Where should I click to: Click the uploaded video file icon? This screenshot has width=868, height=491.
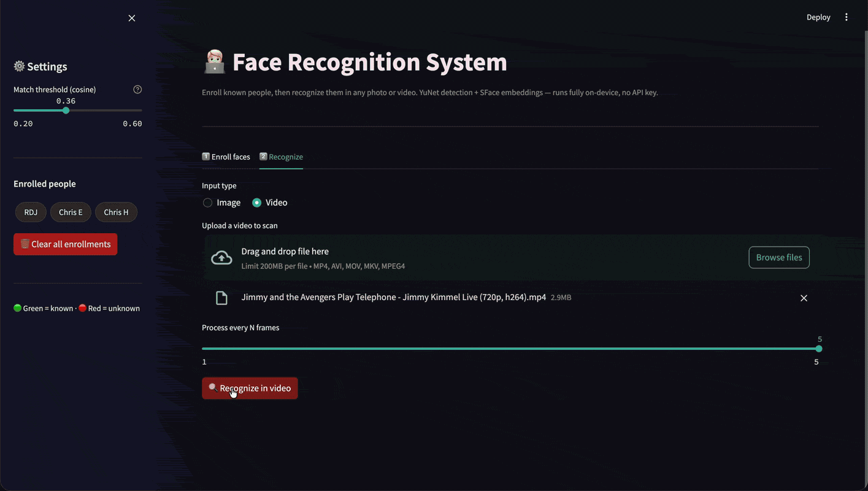221,298
